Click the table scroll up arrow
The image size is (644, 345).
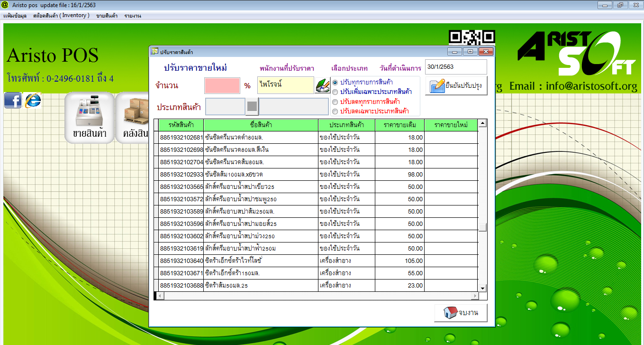(482, 124)
